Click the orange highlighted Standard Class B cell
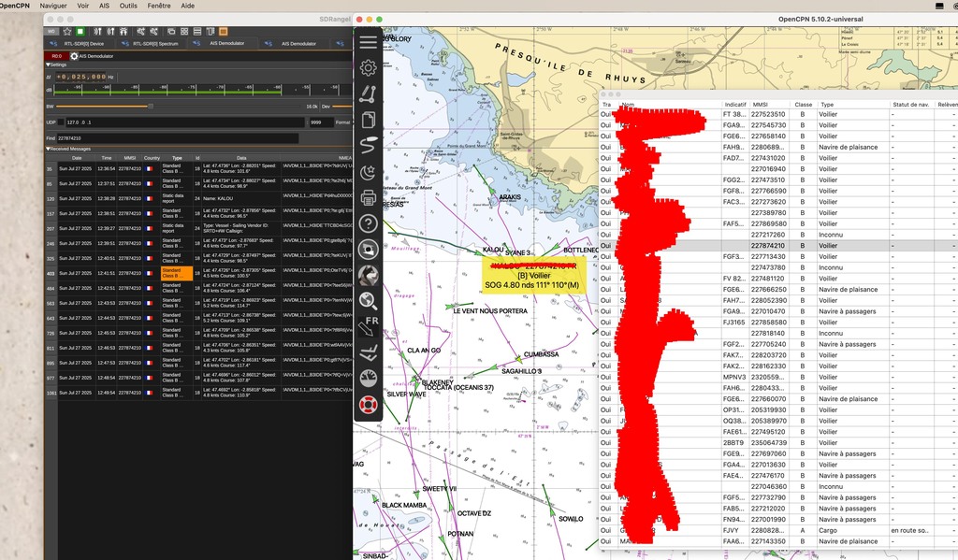 pos(177,273)
